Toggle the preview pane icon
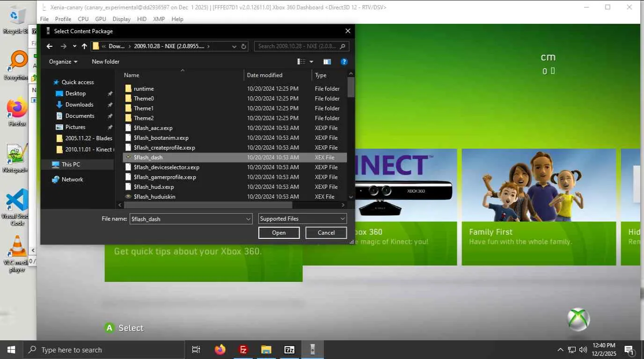Viewport: 644px width, 359px height. tap(327, 62)
